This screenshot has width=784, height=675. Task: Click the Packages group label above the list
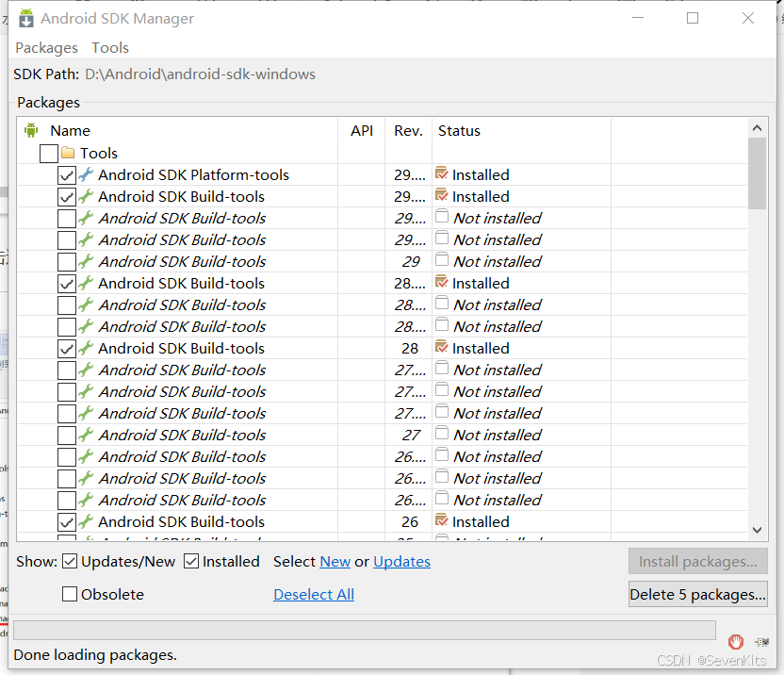48,102
